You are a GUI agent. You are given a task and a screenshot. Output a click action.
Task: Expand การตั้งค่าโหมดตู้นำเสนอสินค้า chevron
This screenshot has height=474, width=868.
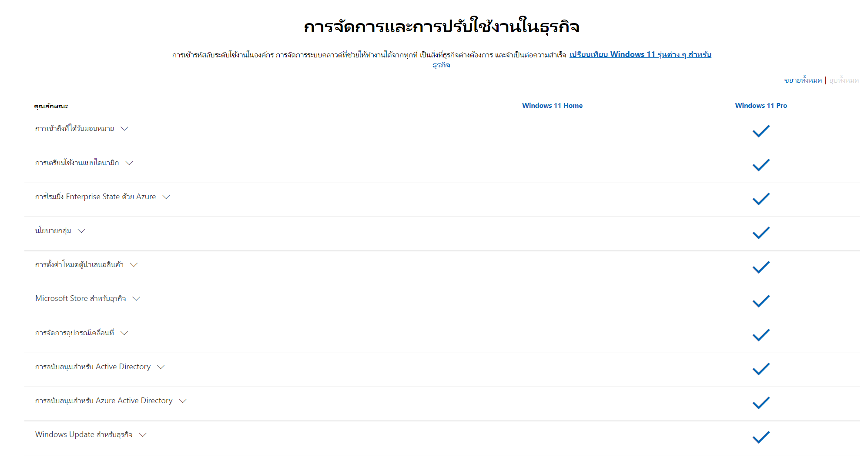click(x=134, y=265)
